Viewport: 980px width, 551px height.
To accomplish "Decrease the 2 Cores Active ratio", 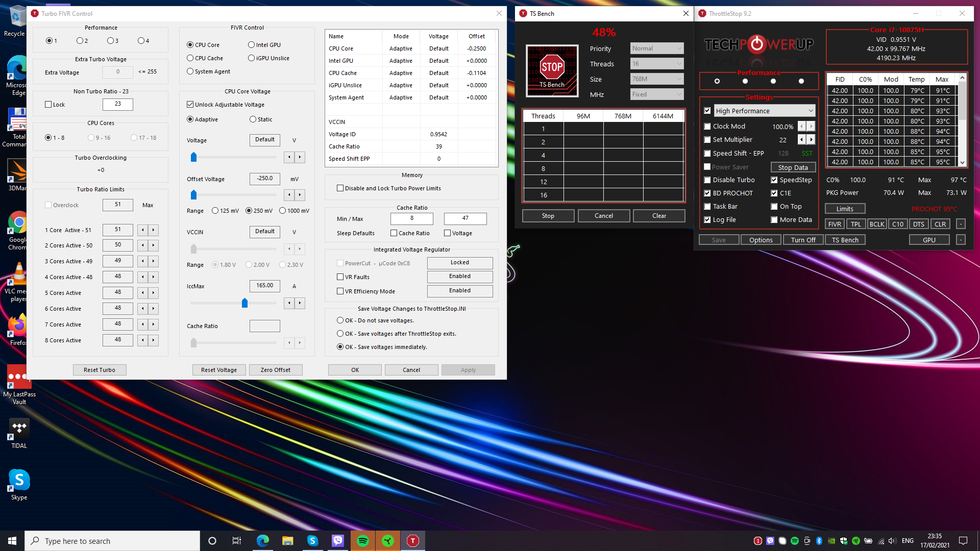I will (x=143, y=246).
